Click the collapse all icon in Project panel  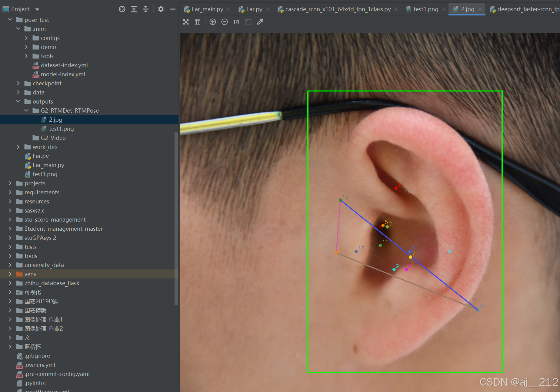click(146, 9)
